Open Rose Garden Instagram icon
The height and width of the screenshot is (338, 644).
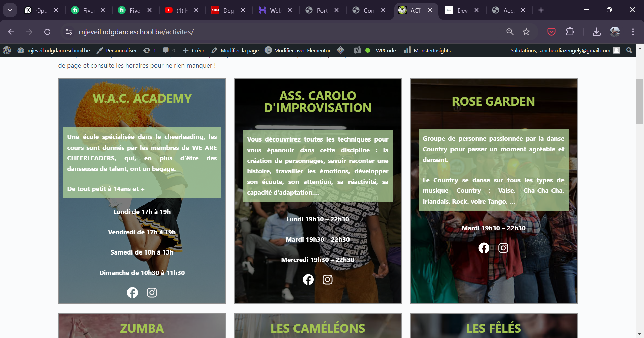(x=503, y=248)
